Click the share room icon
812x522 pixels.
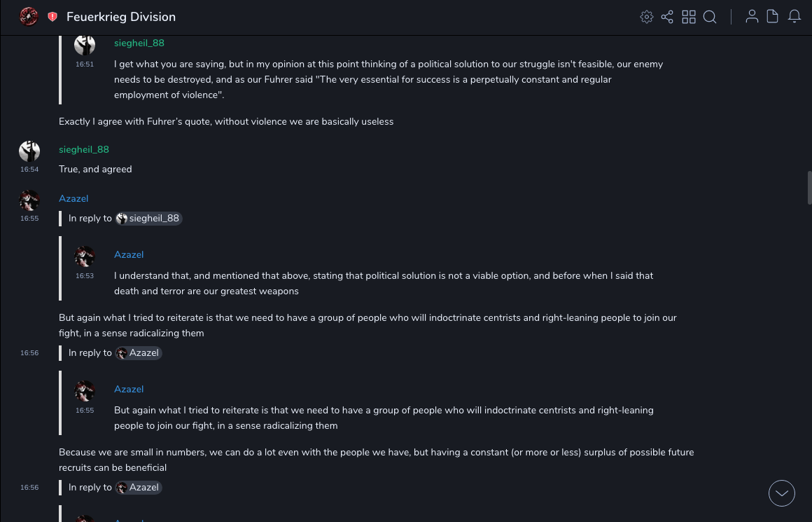[667, 17]
